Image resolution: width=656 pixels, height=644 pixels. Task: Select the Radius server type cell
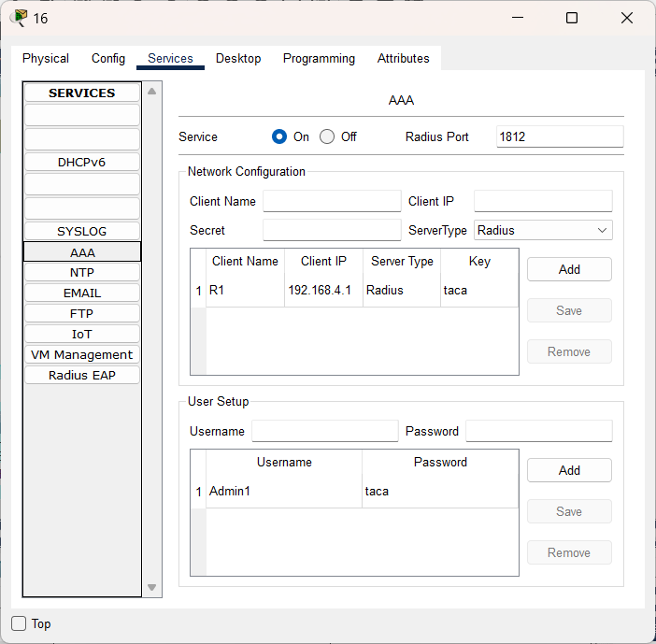[x=402, y=291]
